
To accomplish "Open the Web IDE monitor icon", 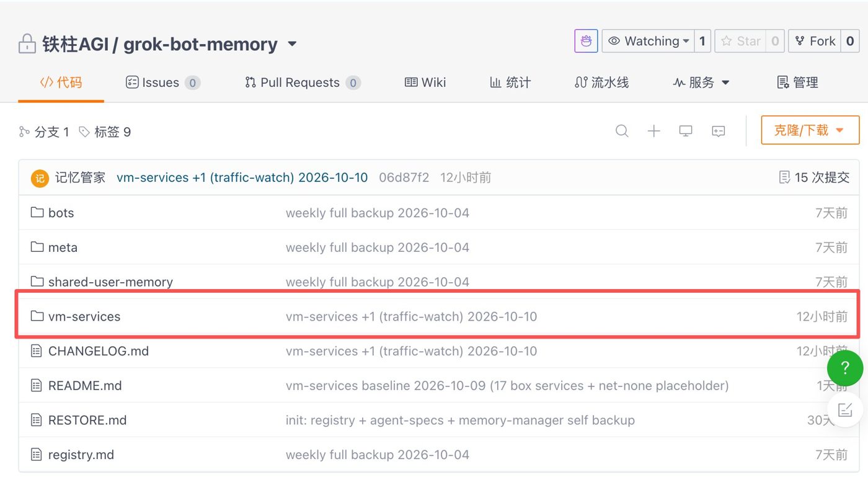I will pos(686,131).
